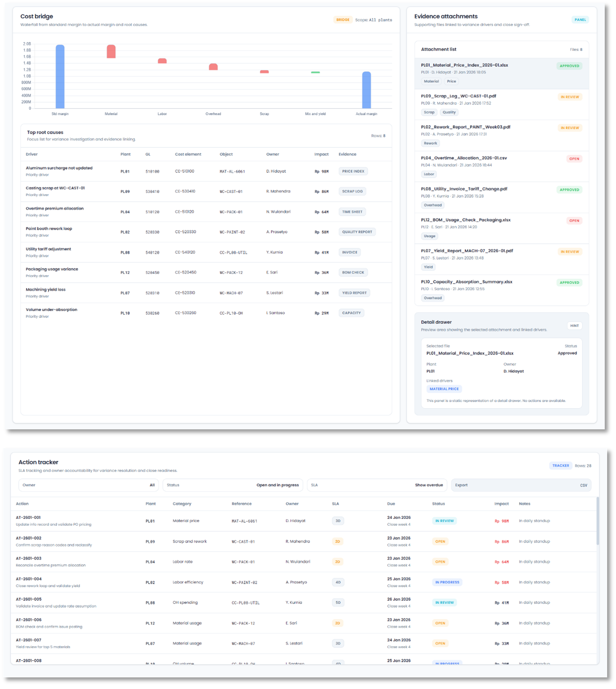Screen dimensions: 616x689
Task: Open the Status filter showing Open and in progress
Action: (232, 485)
